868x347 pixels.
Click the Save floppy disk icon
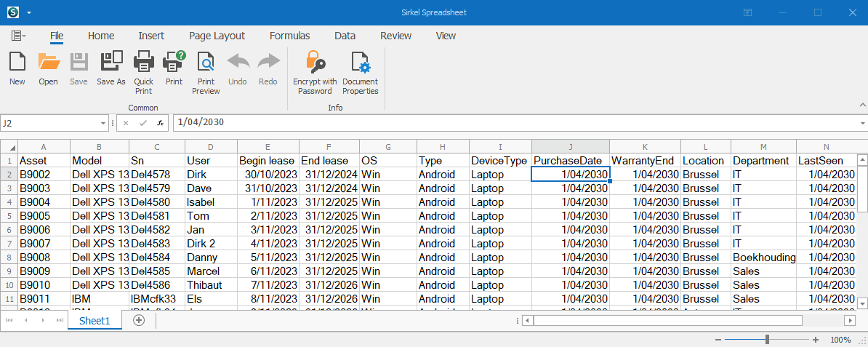click(79, 68)
